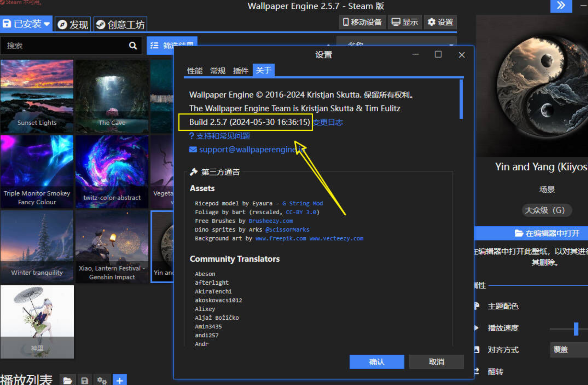
Task: Close the 设置 settings dialog
Action: click(461, 55)
